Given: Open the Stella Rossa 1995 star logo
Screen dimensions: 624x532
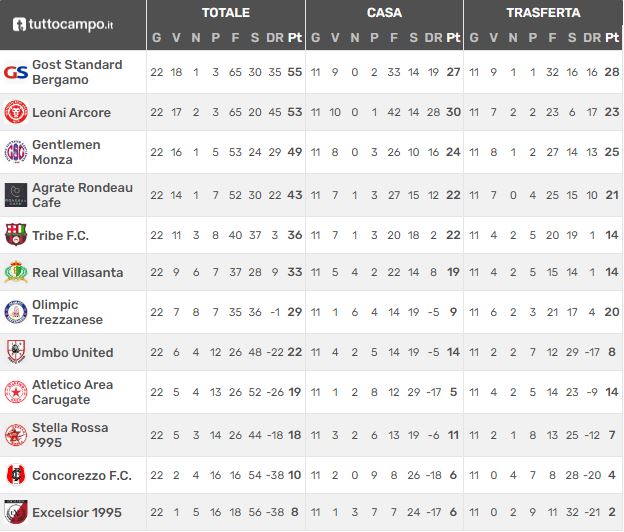Looking at the screenshot, I should [x=16, y=435].
